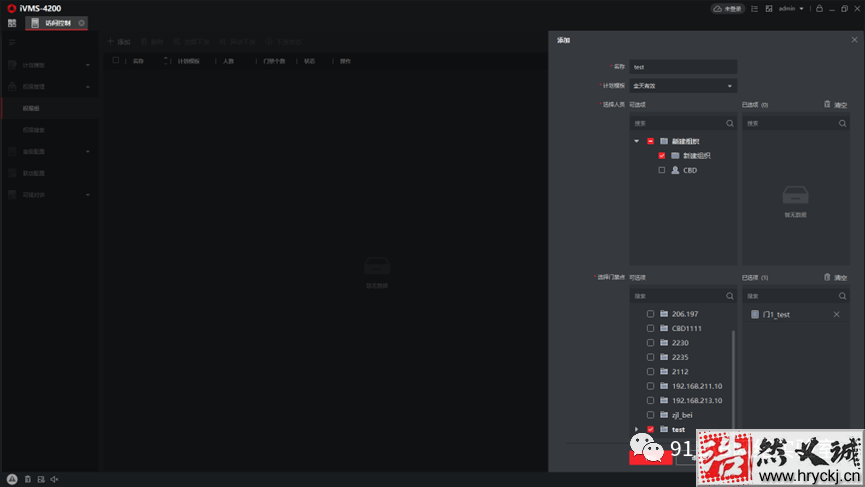Click magnifier in available doors search
865x487 pixels.
point(730,296)
